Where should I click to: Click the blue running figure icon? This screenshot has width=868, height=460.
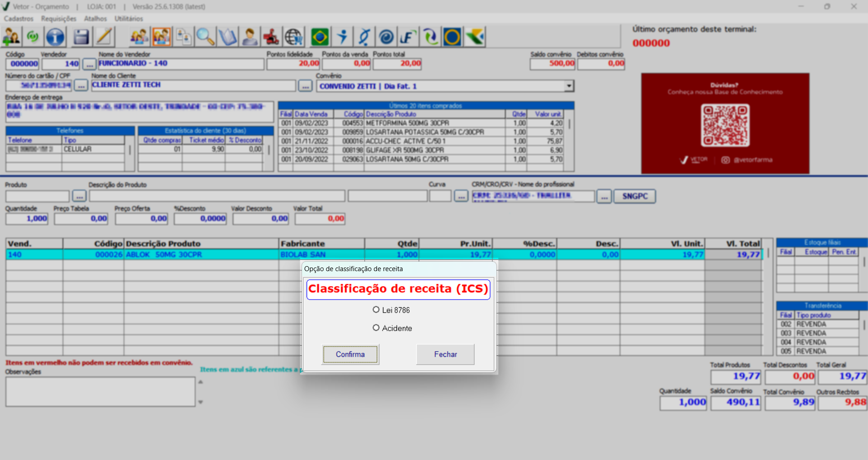(x=342, y=37)
